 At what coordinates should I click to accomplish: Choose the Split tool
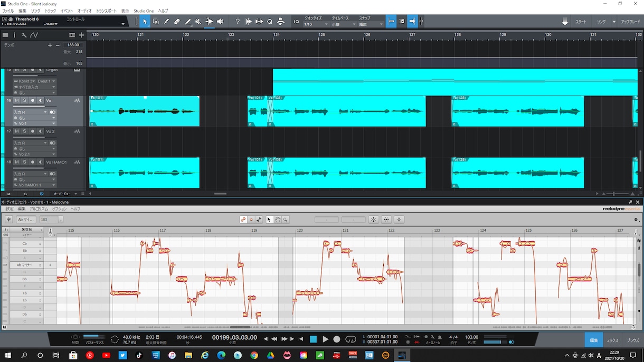pyautogui.click(x=166, y=22)
